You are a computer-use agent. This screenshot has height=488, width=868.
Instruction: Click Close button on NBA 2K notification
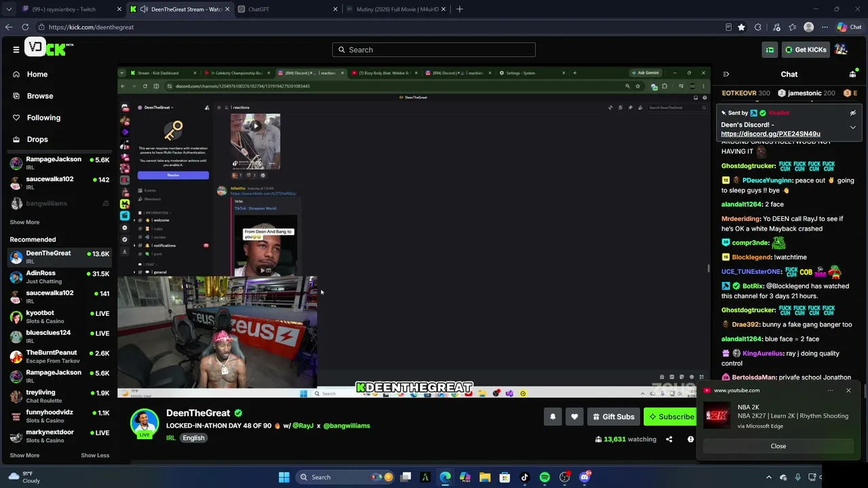(778, 446)
